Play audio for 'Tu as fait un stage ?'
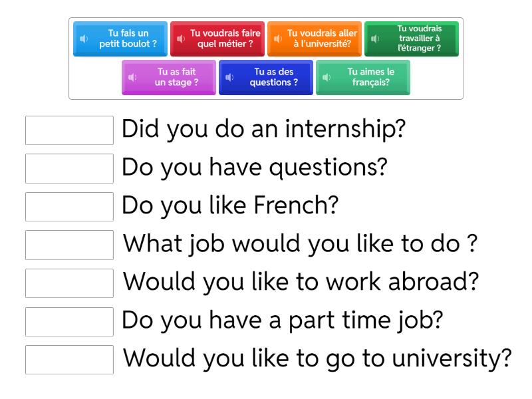 (132, 77)
